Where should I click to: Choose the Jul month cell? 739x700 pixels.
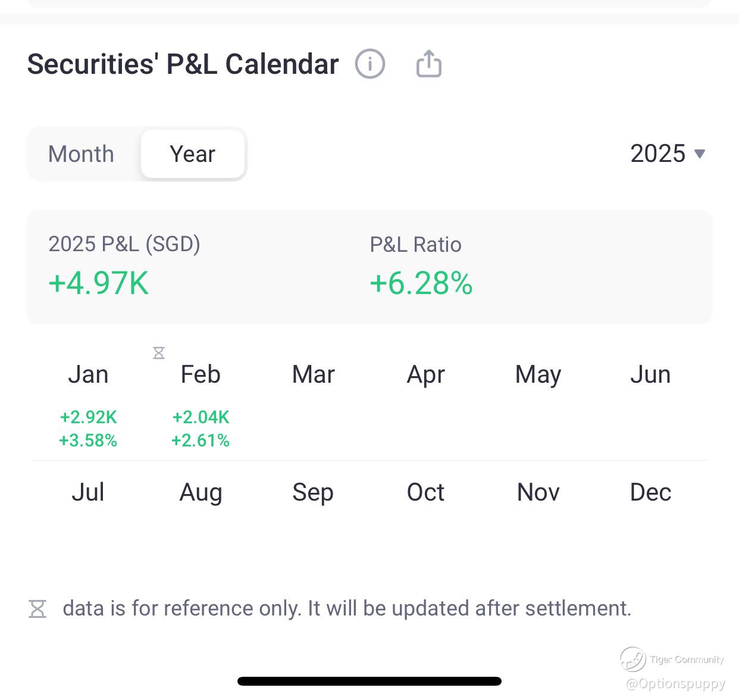(x=88, y=492)
